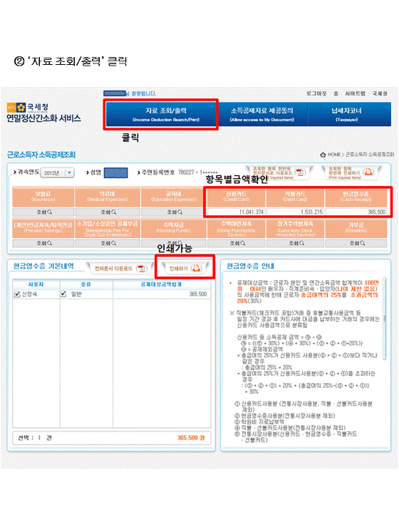Viewport: 399px width, 532px height.
Task: Click 조회 under Pension Savings
Action: point(43,243)
